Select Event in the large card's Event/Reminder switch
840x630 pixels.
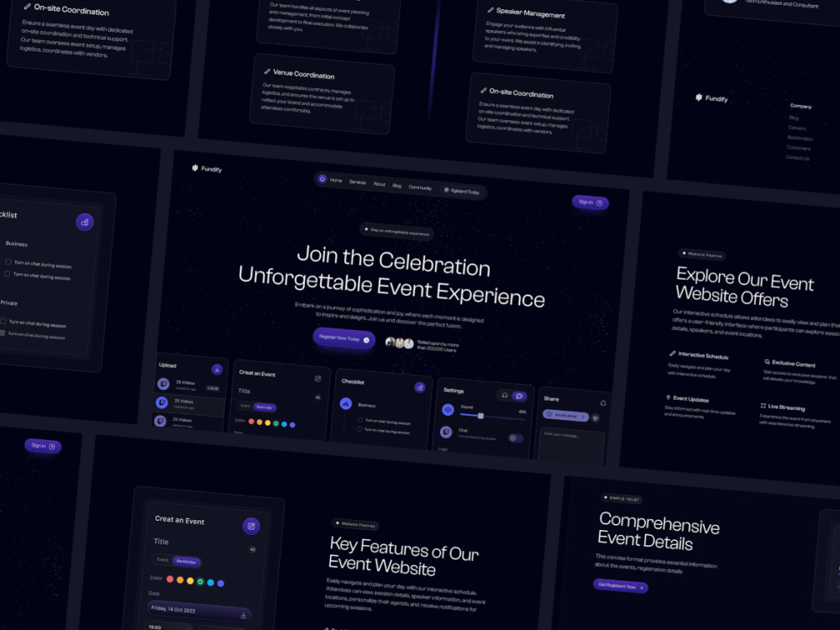162,559
